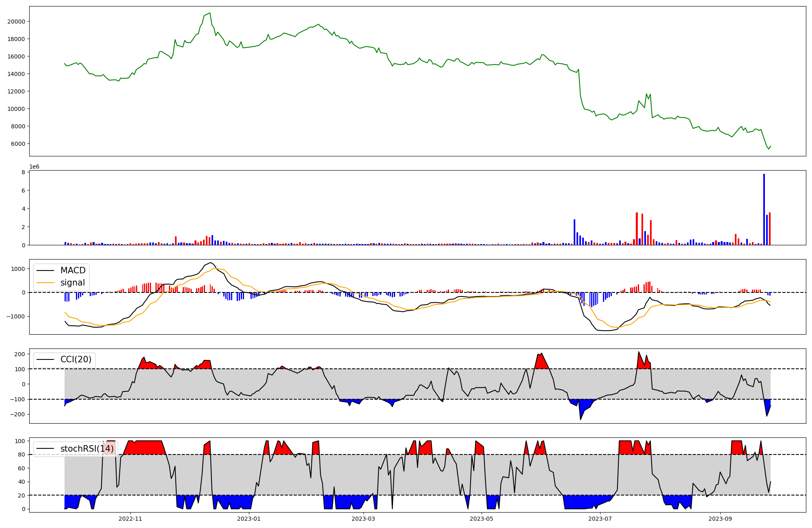Click the 2023-09 x-axis date label

720,519
